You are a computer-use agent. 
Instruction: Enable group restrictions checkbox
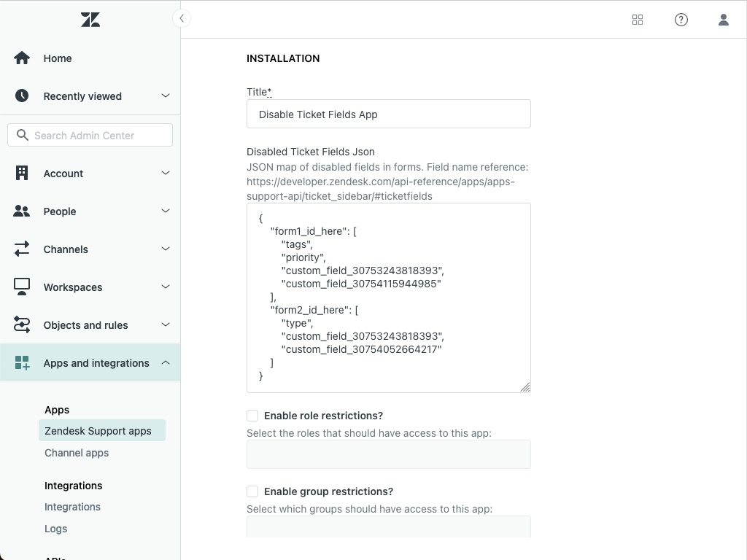click(252, 491)
